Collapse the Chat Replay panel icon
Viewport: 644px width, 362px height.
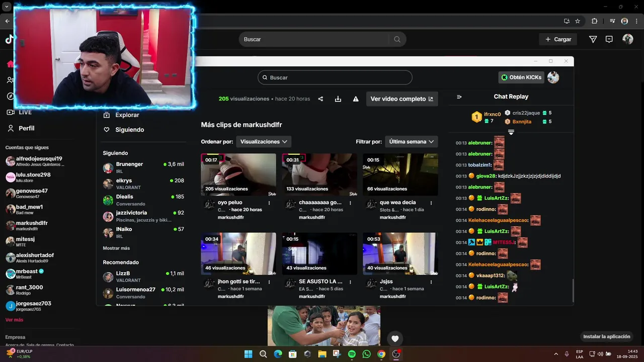click(459, 97)
